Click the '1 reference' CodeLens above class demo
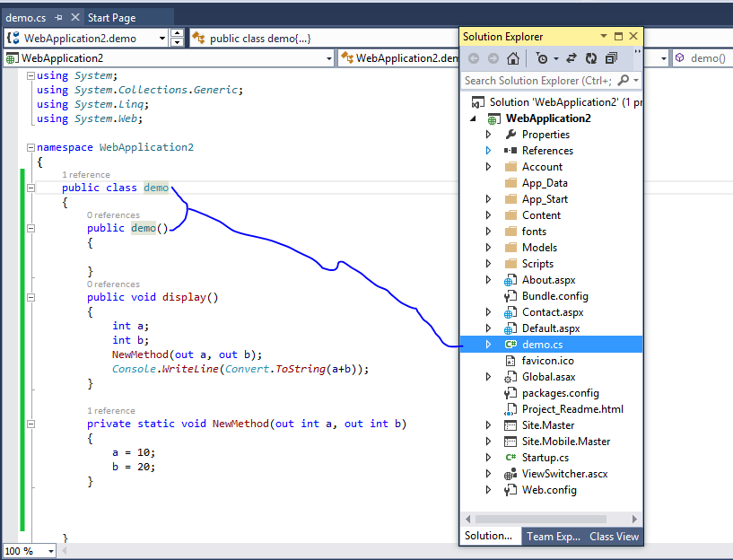733x560 pixels. (86, 175)
